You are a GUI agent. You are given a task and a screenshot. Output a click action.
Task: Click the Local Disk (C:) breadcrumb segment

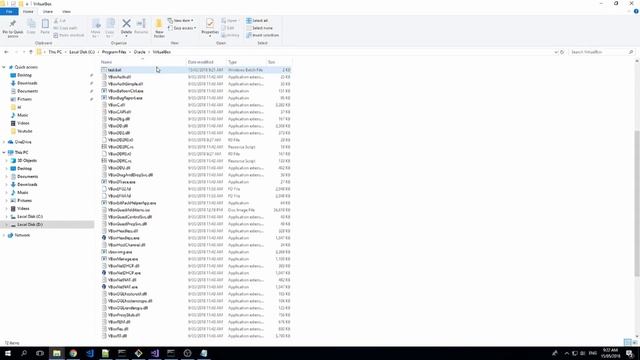(x=82, y=52)
